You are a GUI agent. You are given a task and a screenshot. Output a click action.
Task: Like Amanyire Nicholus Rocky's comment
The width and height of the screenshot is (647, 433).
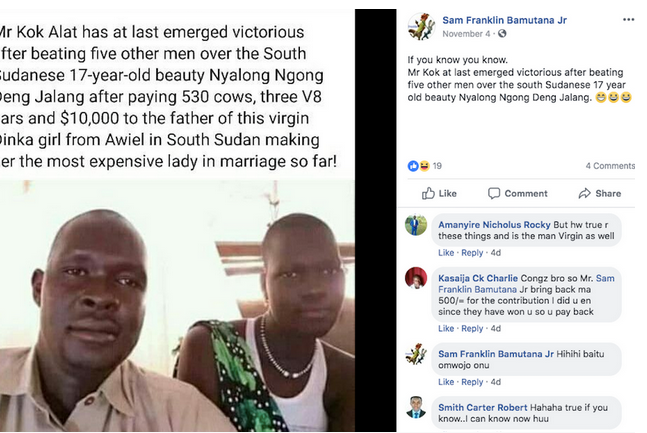tap(446, 253)
